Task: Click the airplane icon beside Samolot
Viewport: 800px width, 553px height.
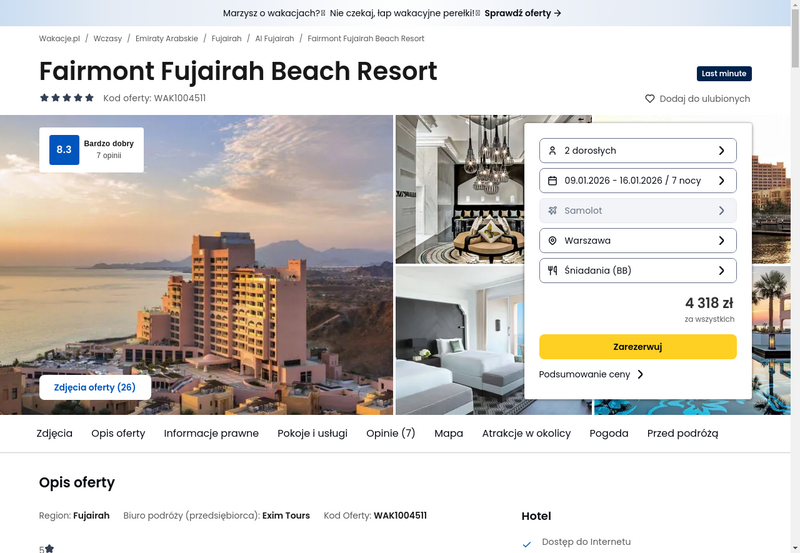Action: (x=552, y=211)
